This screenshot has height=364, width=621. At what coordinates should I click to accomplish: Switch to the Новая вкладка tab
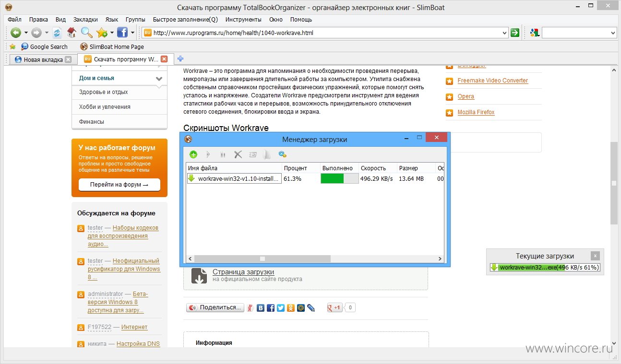43,59
